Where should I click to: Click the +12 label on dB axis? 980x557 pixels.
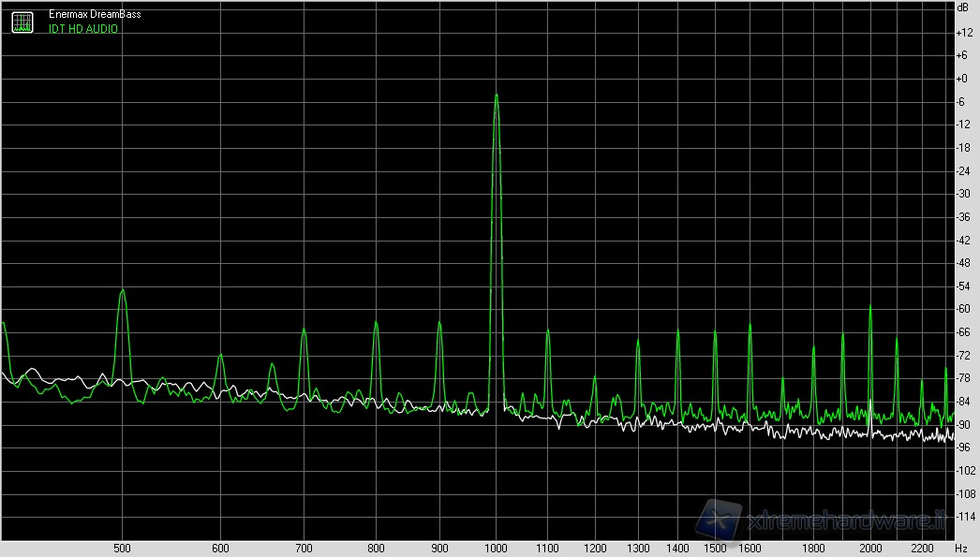(962, 33)
